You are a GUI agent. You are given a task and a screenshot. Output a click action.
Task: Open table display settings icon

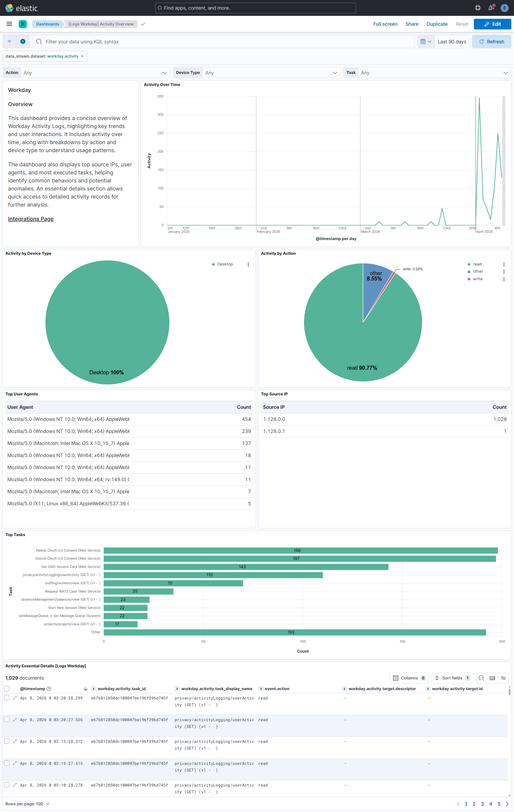pyautogui.click(x=503, y=678)
